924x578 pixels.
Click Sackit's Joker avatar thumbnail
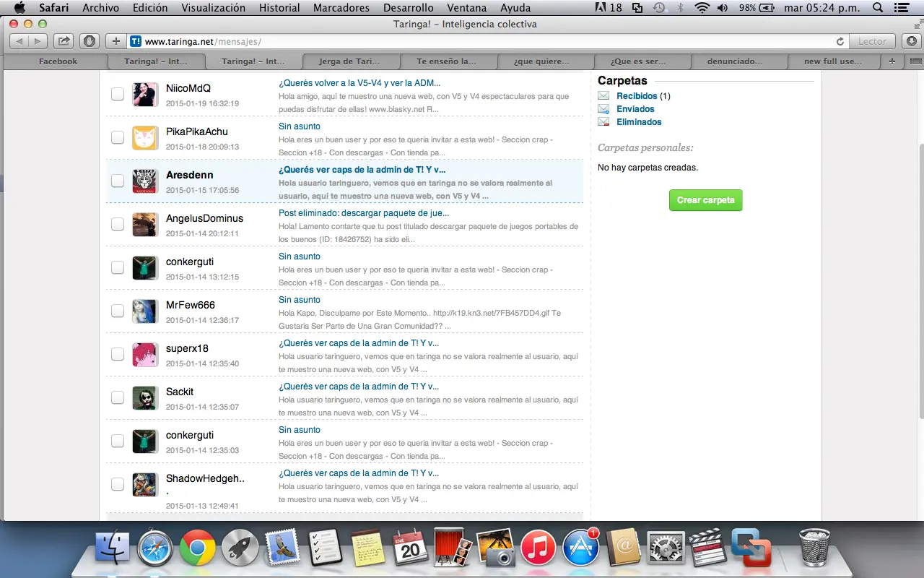(145, 397)
